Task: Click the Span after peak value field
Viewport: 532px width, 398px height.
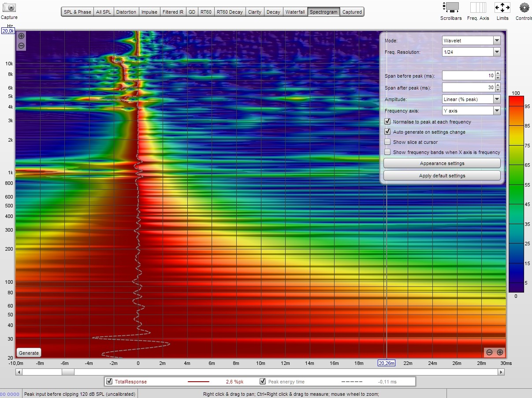Action: (x=469, y=87)
